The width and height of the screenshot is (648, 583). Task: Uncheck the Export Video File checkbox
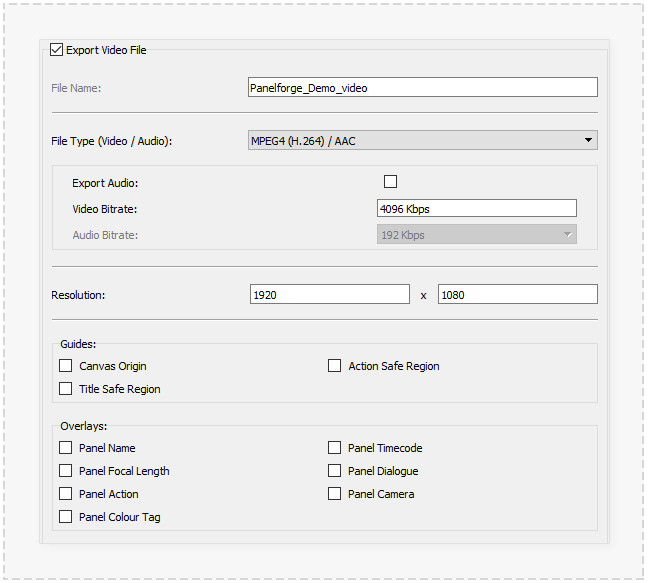click(x=57, y=49)
